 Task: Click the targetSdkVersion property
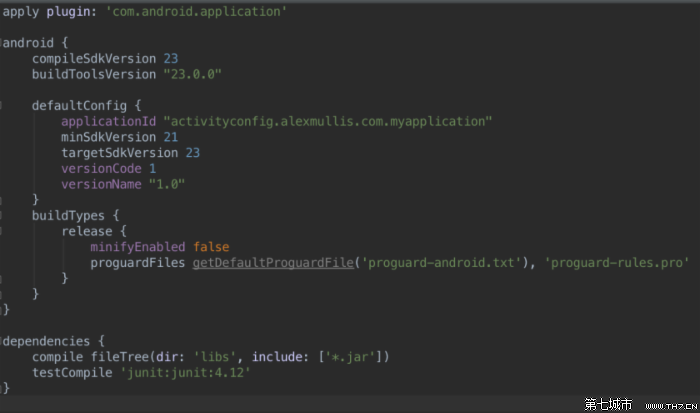(x=120, y=153)
